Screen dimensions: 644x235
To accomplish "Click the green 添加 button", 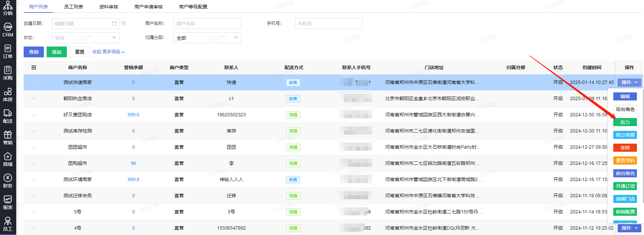I will pyautogui.click(x=57, y=52).
